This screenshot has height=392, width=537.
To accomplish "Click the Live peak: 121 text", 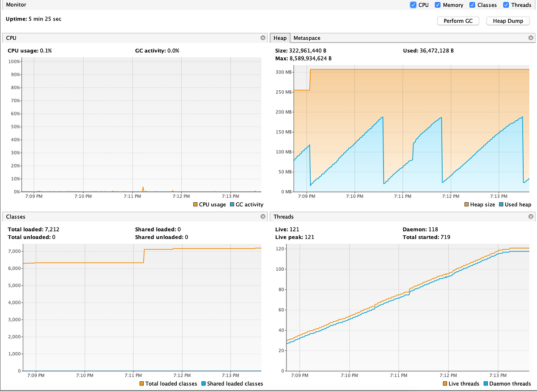I will click(294, 237).
